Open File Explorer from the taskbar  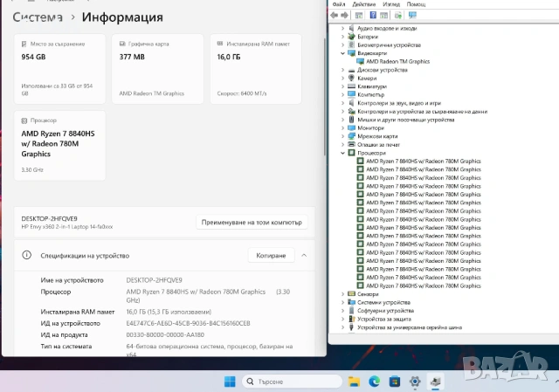click(x=354, y=382)
